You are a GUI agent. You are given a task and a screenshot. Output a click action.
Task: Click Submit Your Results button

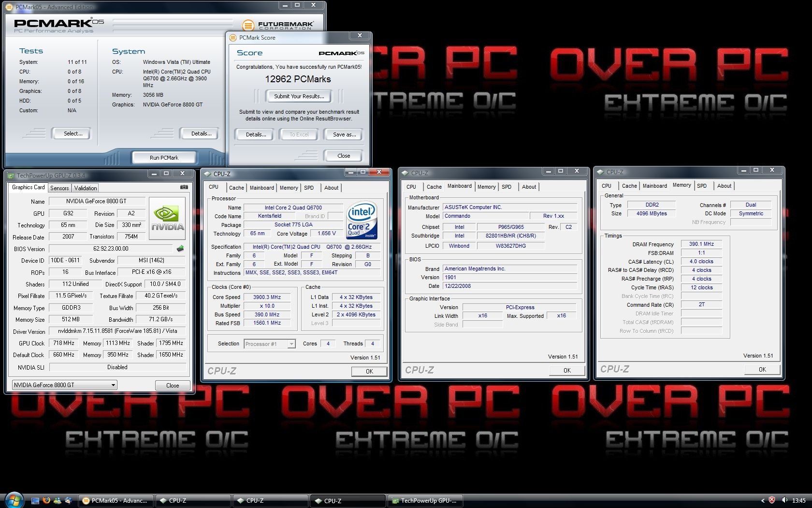[299, 96]
